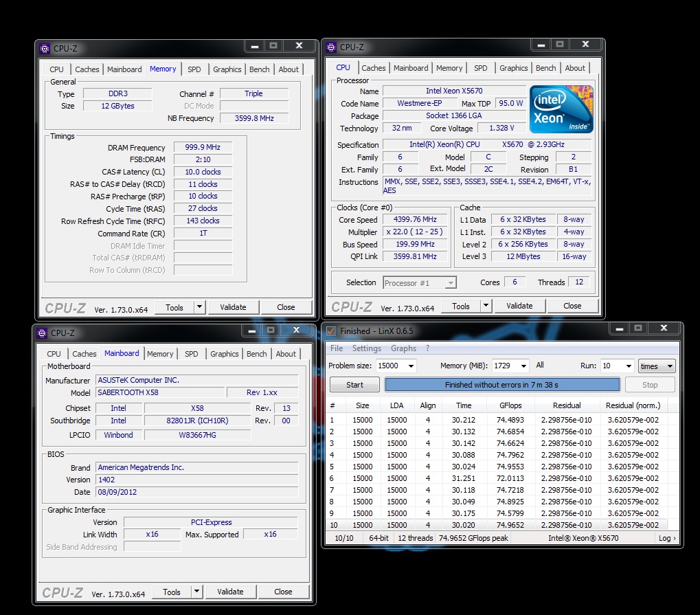Click 12 threads in LinX status bar

(415, 538)
